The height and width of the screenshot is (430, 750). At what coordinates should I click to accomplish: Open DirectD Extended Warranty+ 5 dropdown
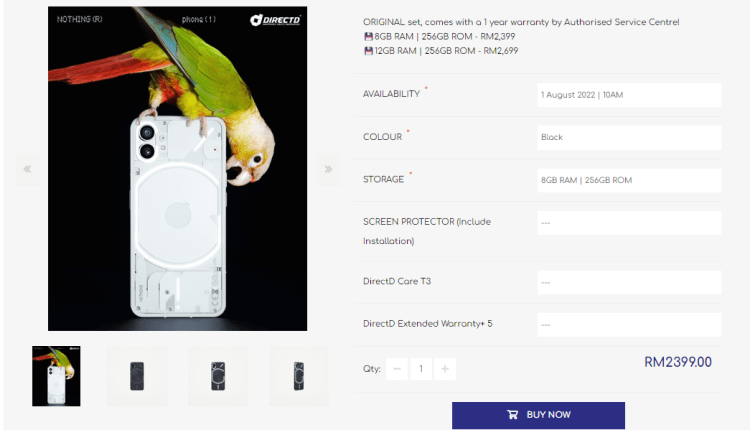[x=629, y=325]
